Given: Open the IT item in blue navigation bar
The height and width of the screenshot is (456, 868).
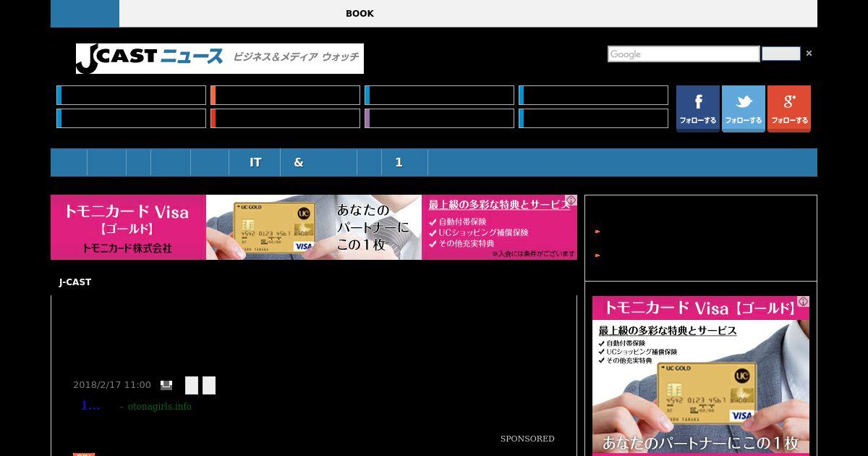Looking at the screenshot, I should (255, 163).
